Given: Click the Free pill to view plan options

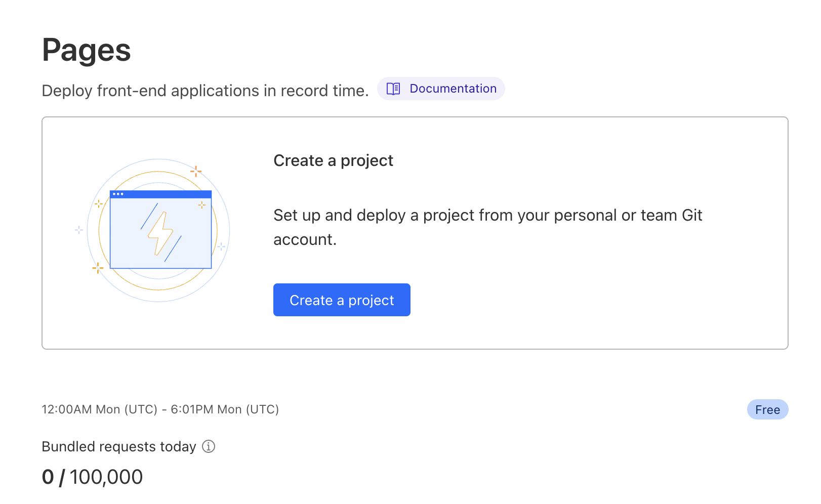Looking at the screenshot, I should click(767, 409).
